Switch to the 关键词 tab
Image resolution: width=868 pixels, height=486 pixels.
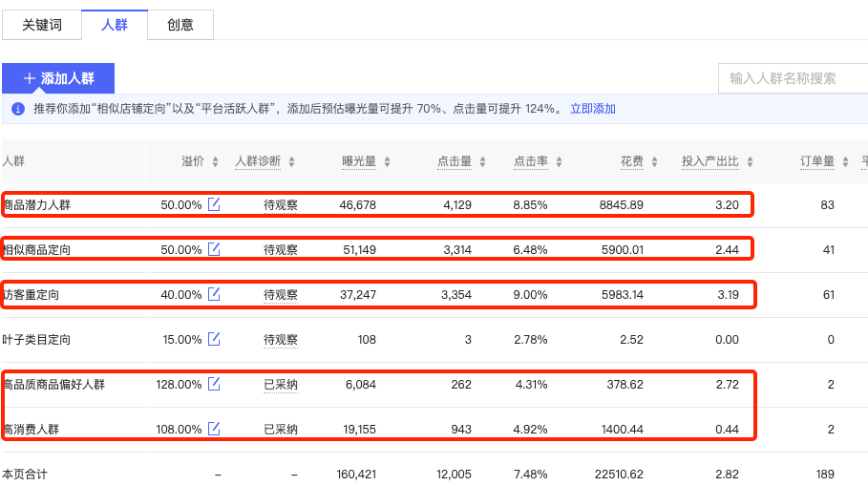(x=42, y=25)
